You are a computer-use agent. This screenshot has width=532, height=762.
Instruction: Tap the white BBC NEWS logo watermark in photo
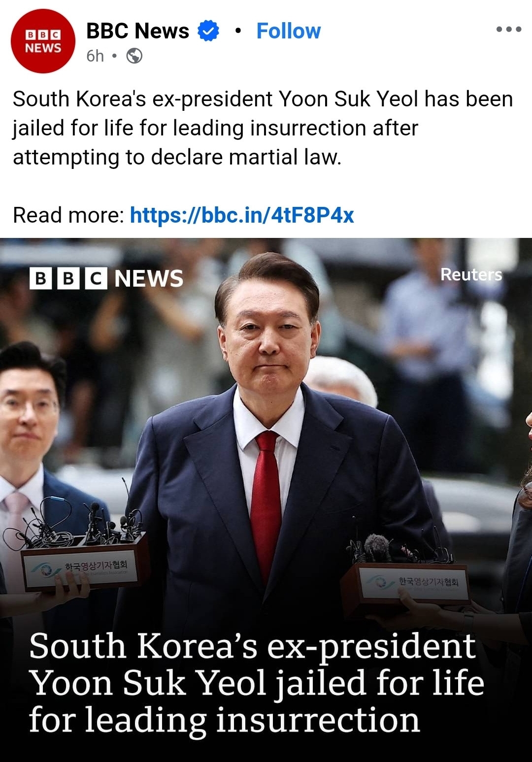tap(106, 278)
